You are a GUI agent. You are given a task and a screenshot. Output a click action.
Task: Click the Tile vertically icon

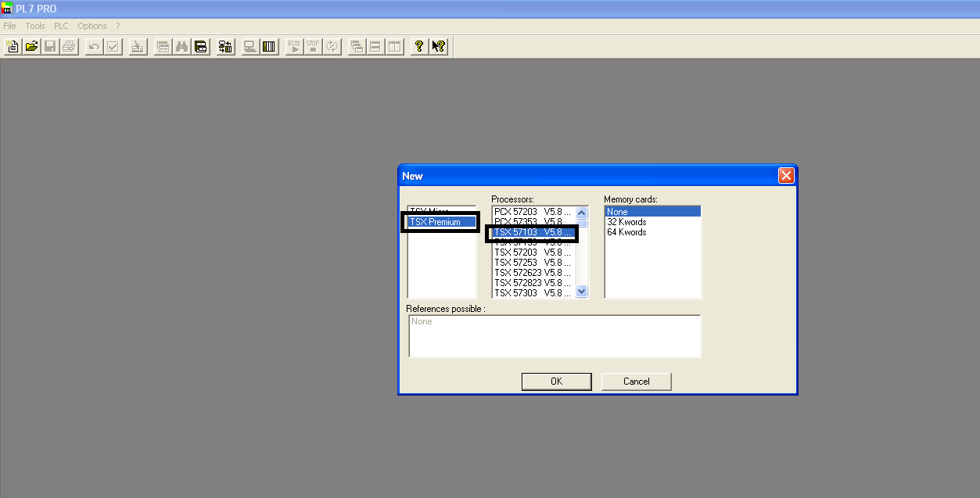point(394,46)
